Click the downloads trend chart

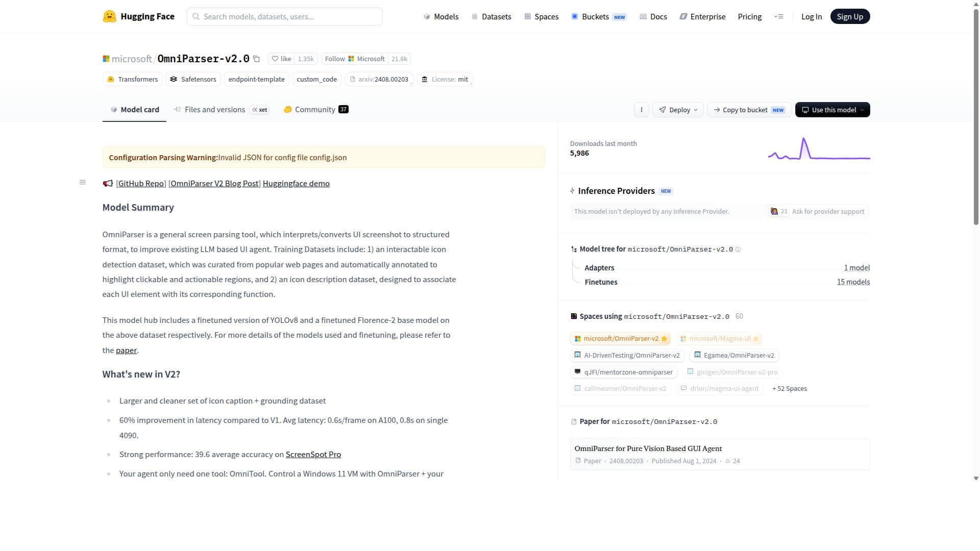point(819,148)
